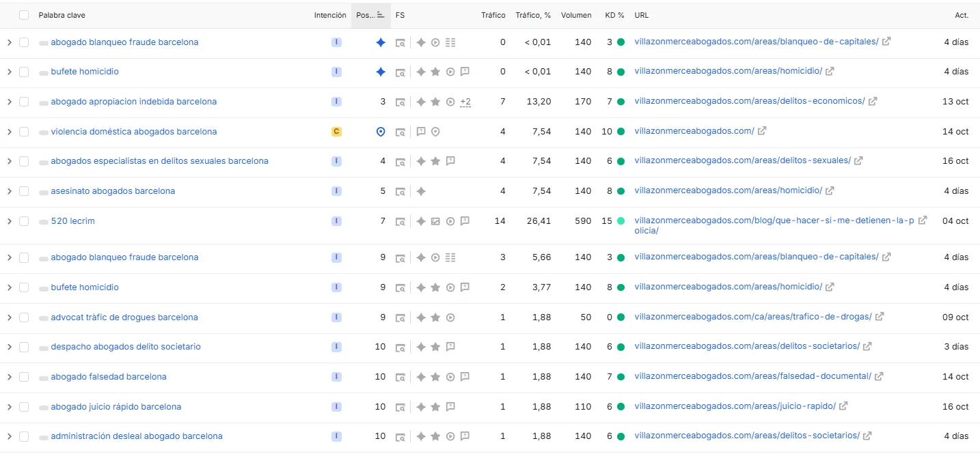The width and height of the screenshot is (980, 454).
Task: Check the administración desleal abogado barcelona row
Action: pos(24,436)
